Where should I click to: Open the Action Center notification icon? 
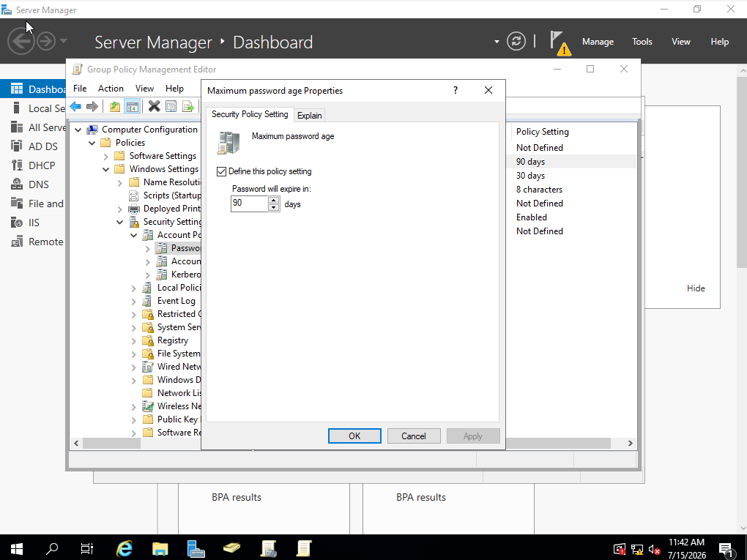[x=726, y=550]
